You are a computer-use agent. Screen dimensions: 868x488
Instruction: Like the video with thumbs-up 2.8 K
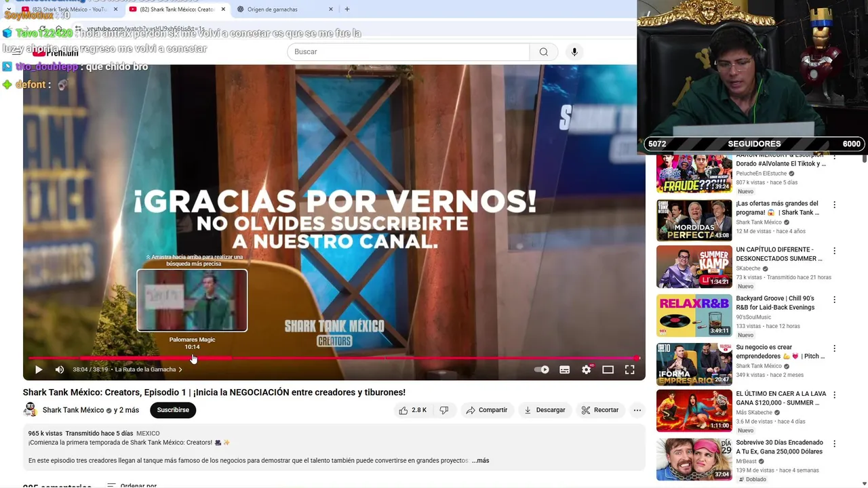[413, 410]
